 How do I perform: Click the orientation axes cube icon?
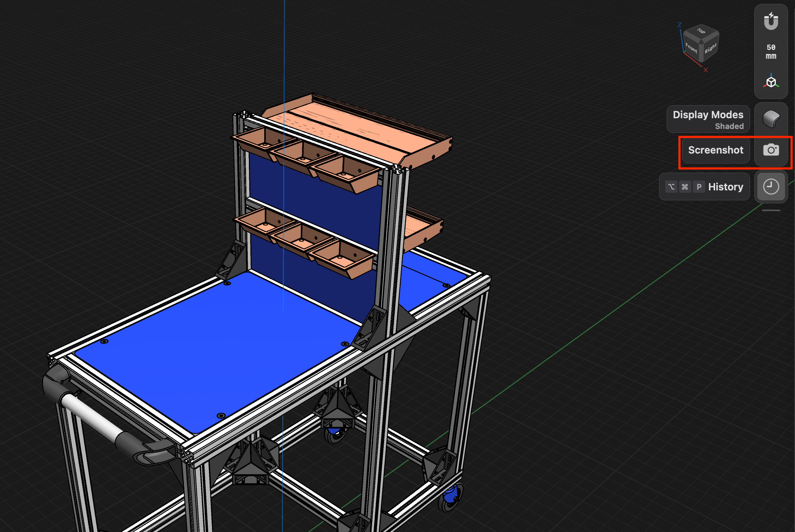pos(771,81)
